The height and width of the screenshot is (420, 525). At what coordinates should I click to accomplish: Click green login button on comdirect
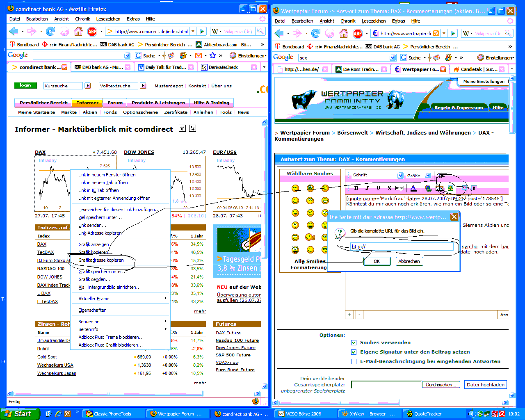(25, 85)
